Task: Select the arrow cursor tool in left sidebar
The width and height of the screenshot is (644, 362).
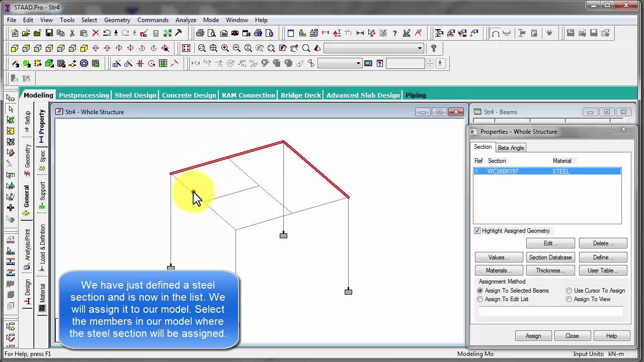Action: 10,109
